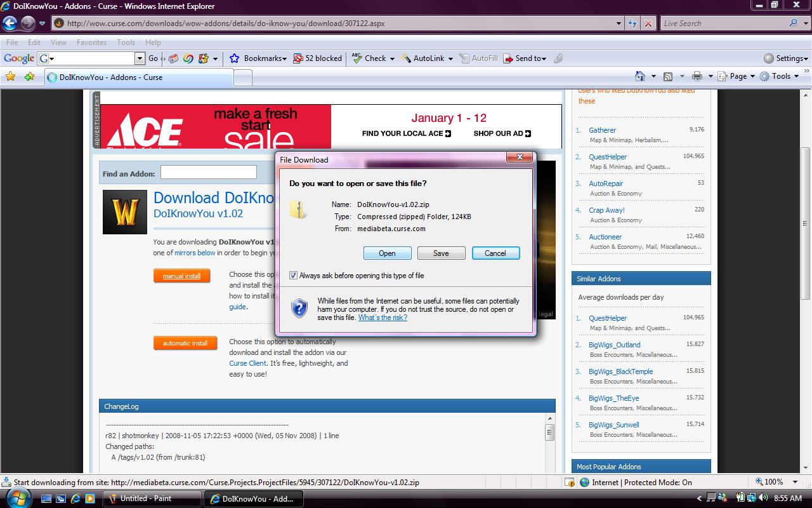Open the Help menu
Image resolution: width=812 pixels, height=508 pixels.
pyautogui.click(x=153, y=43)
